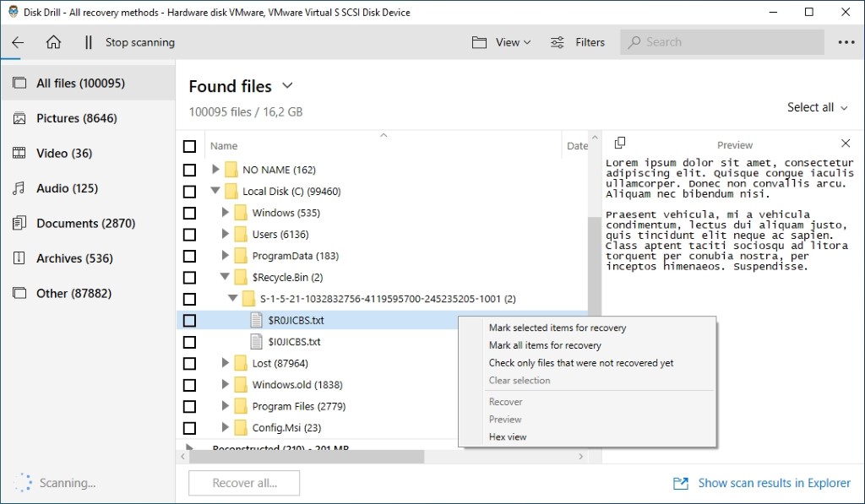
Task: Click the scroll right arrow of file list
Action: pos(580,457)
